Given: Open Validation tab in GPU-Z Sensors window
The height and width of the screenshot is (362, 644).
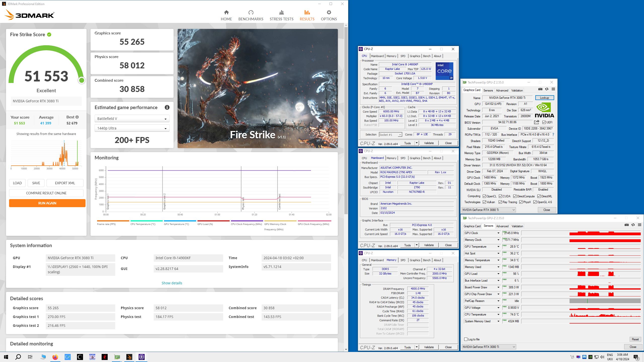Looking at the screenshot, I should pos(517,226).
